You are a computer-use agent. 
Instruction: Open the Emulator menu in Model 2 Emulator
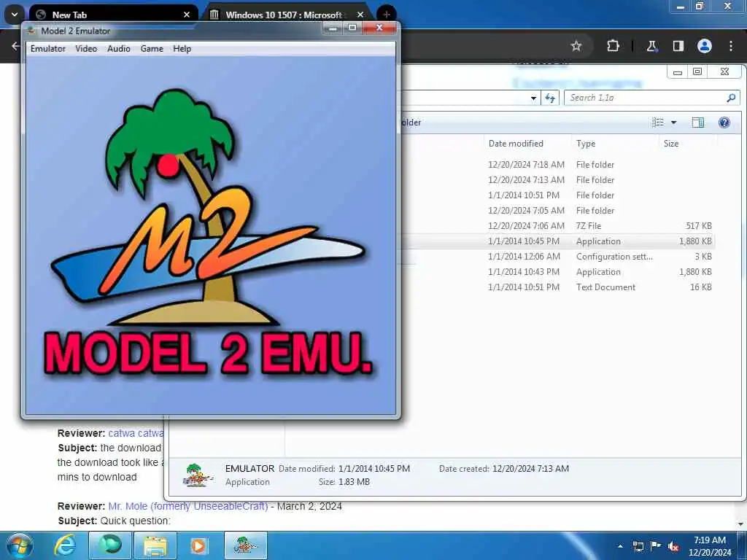(x=47, y=49)
